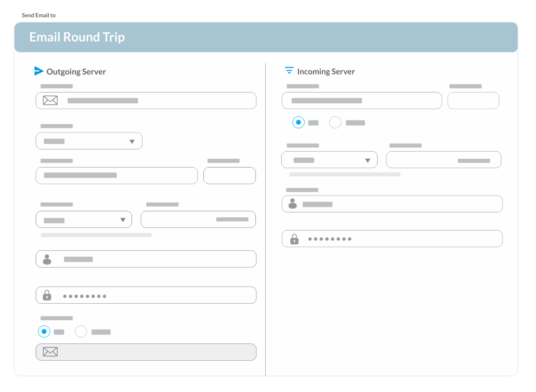Click the filter icon beside Incoming Server
The height and width of the screenshot is (392, 536).
click(289, 70)
